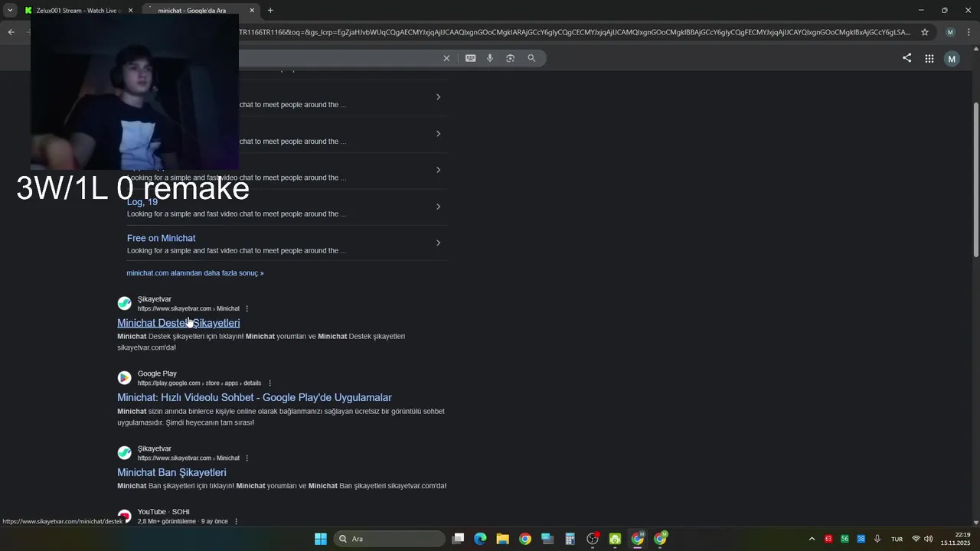Image resolution: width=980 pixels, height=551 pixels.
Task: Open options for YouTube SOHi result
Action: pyautogui.click(x=236, y=521)
